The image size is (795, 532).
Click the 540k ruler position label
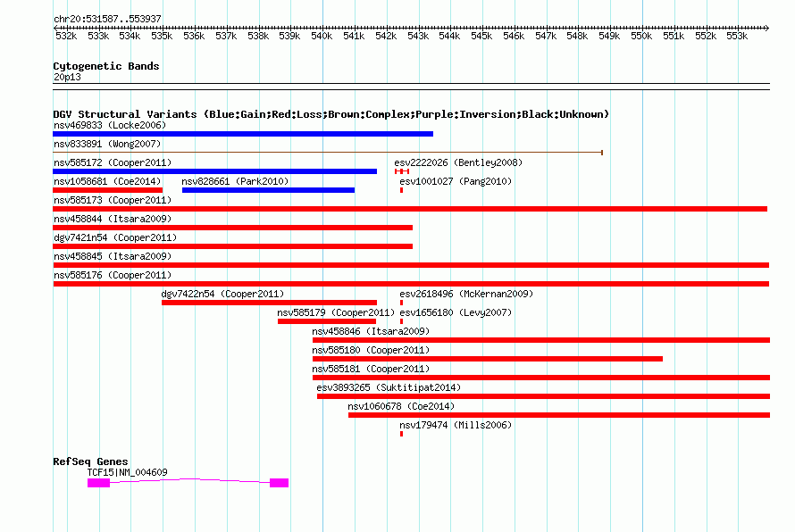click(322, 36)
